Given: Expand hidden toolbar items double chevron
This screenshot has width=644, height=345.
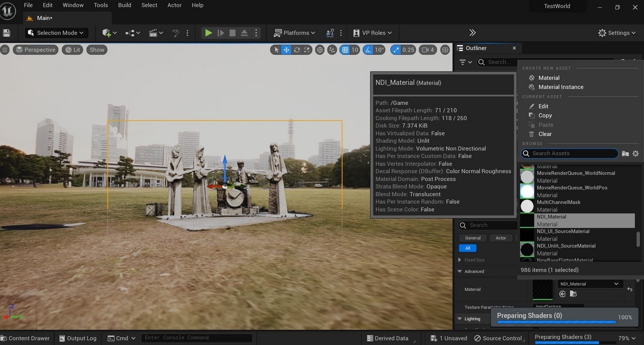Looking at the screenshot, I should [x=472, y=33].
